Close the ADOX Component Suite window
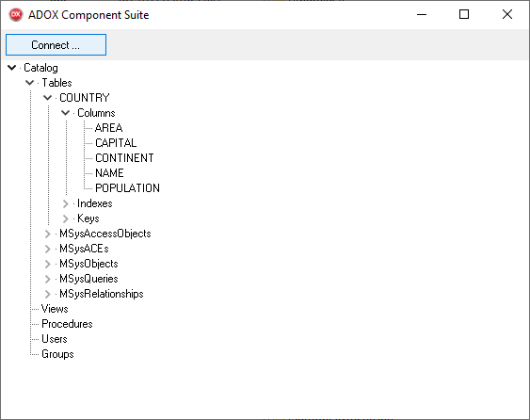 [x=507, y=14]
